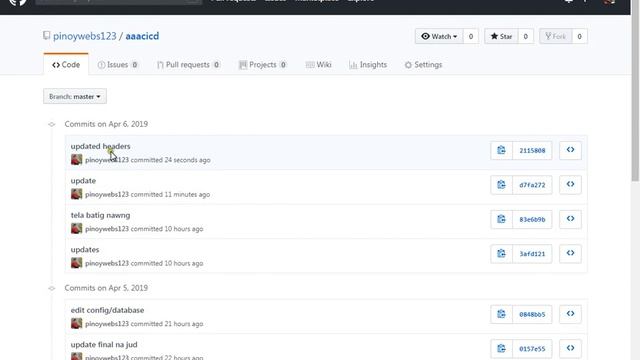Switch to the Wiki tab
The height and width of the screenshot is (360, 640).
(x=318, y=64)
